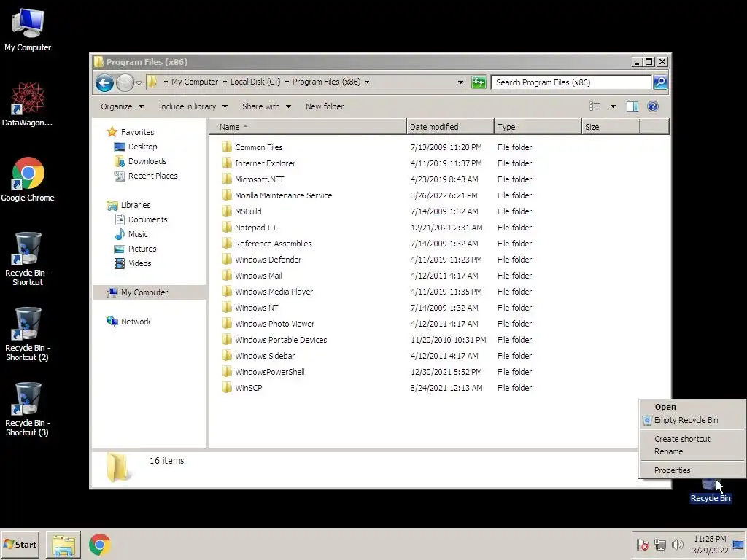Screen dimensions: 747x560
Task: Click the Common Files folder icon
Action: pos(227,147)
